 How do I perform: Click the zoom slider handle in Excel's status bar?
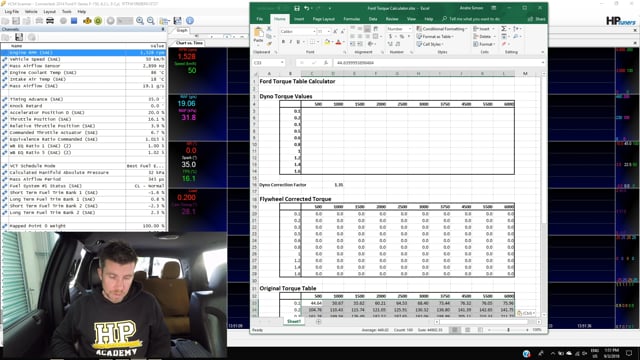tap(509, 330)
